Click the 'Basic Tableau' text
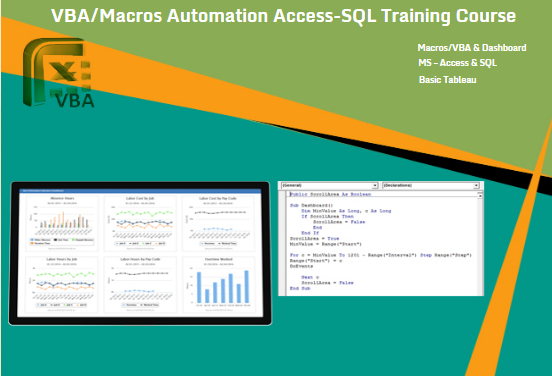Viewport: 552px width, 376px height. tap(447, 80)
